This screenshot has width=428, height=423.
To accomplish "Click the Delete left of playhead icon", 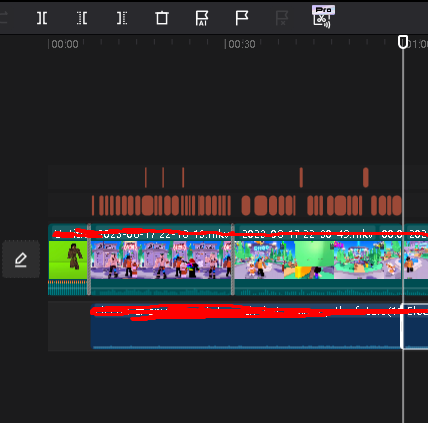I will [82, 18].
